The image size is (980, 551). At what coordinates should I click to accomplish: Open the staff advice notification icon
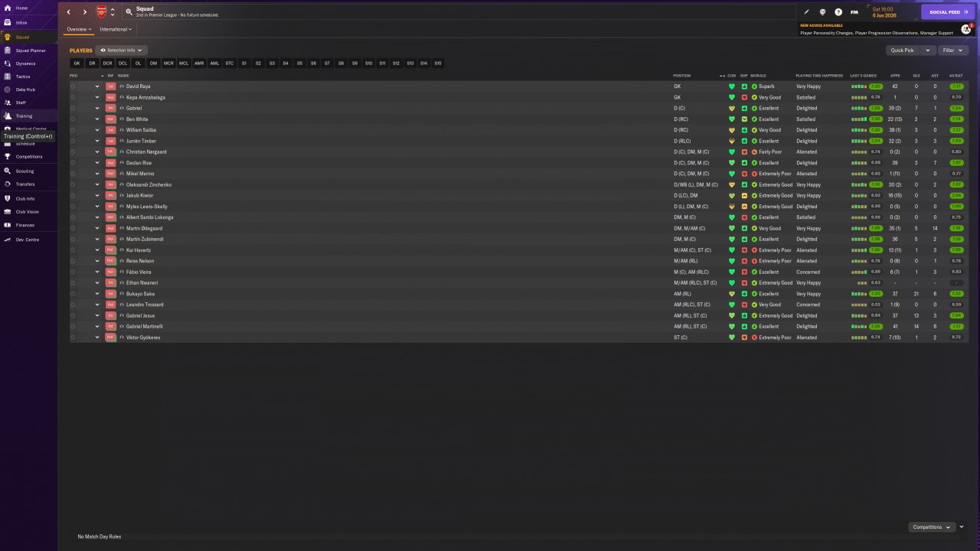coord(966,29)
